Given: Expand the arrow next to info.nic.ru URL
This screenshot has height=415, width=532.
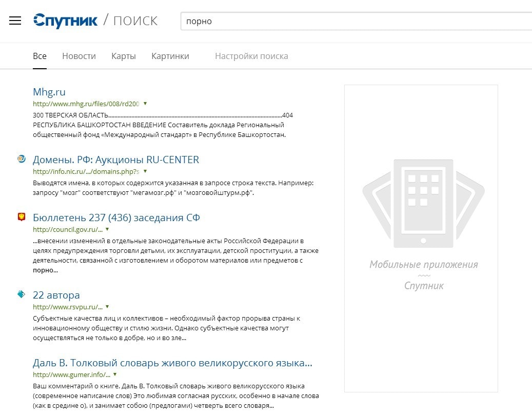Looking at the screenshot, I should pyautogui.click(x=145, y=171).
